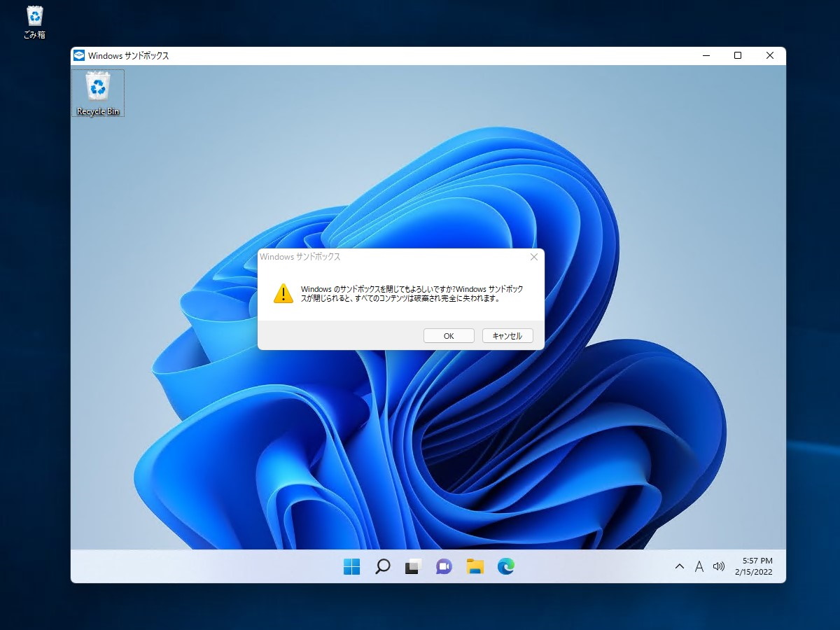
Task: Open Search from the sandbox taskbar
Action: click(x=382, y=566)
